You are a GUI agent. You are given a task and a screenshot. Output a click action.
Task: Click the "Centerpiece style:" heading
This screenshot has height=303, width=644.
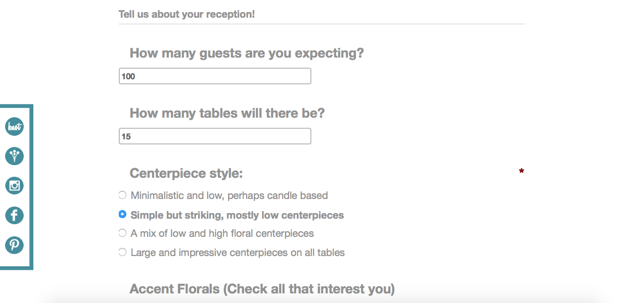(x=186, y=173)
